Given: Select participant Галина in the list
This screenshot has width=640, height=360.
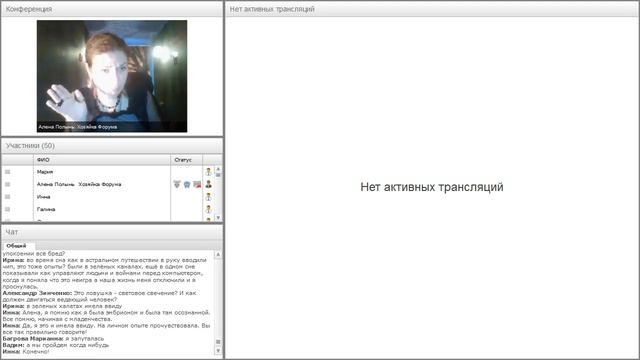Looking at the screenshot, I should [x=46, y=209].
